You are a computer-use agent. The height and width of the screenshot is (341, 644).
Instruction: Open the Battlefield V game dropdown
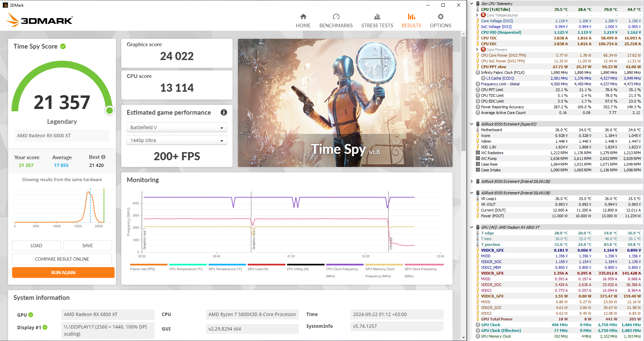coord(177,127)
